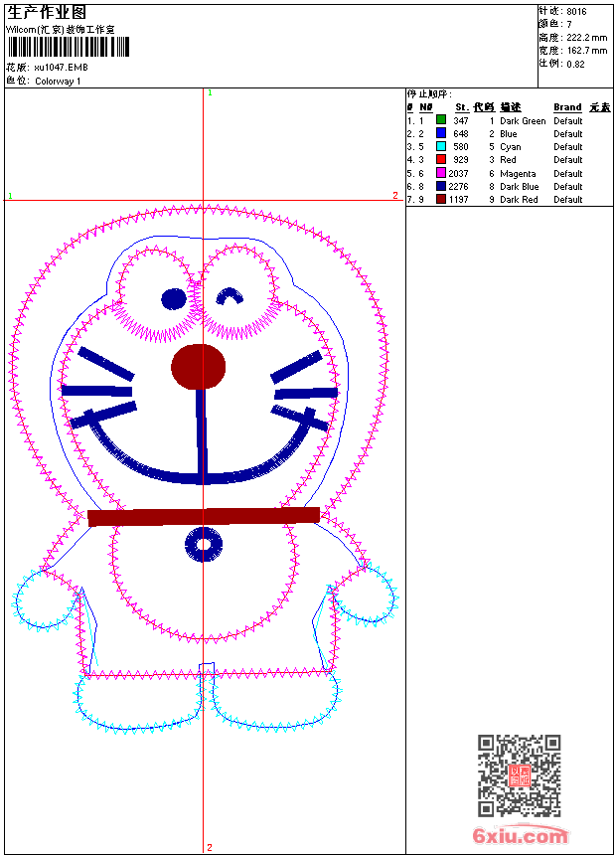Click the stitch count 580
The height and width of the screenshot is (855, 616).
[x=461, y=147]
